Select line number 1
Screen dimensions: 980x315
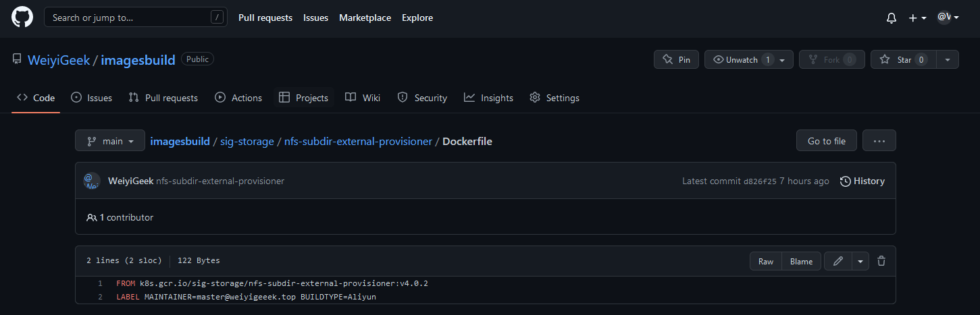tap(100, 283)
